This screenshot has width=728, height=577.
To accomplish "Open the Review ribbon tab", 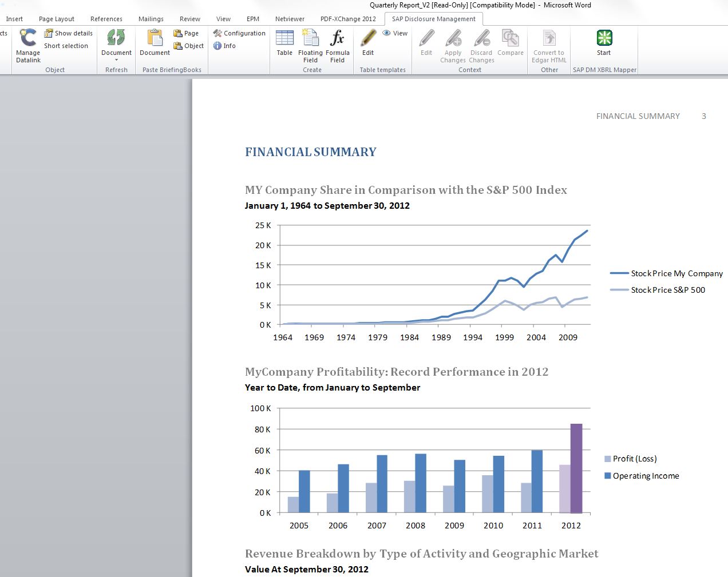I will coord(190,19).
